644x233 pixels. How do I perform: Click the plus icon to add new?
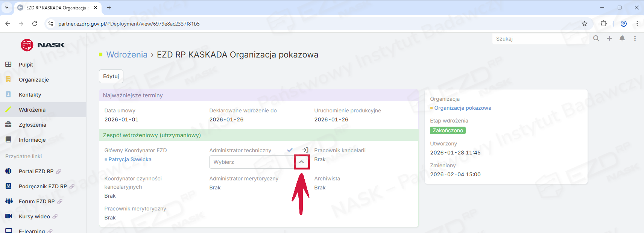(x=609, y=38)
